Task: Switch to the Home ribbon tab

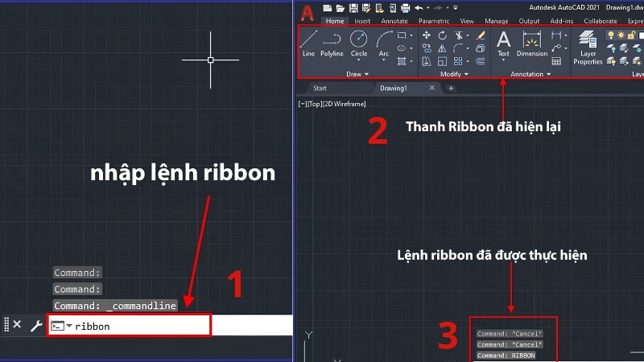Action: (x=335, y=21)
